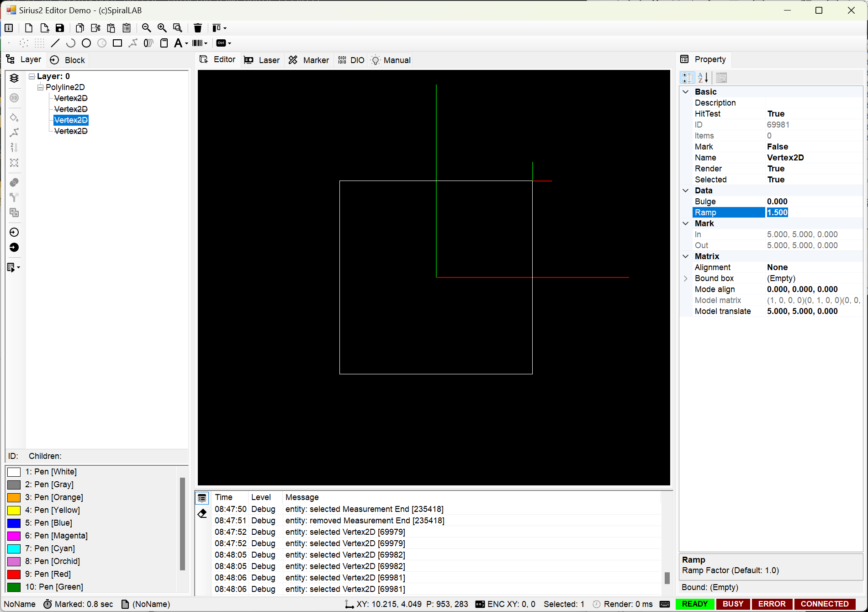Toggle Alphabetical sort in property grid
This screenshot has width=868, height=612.
click(703, 78)
